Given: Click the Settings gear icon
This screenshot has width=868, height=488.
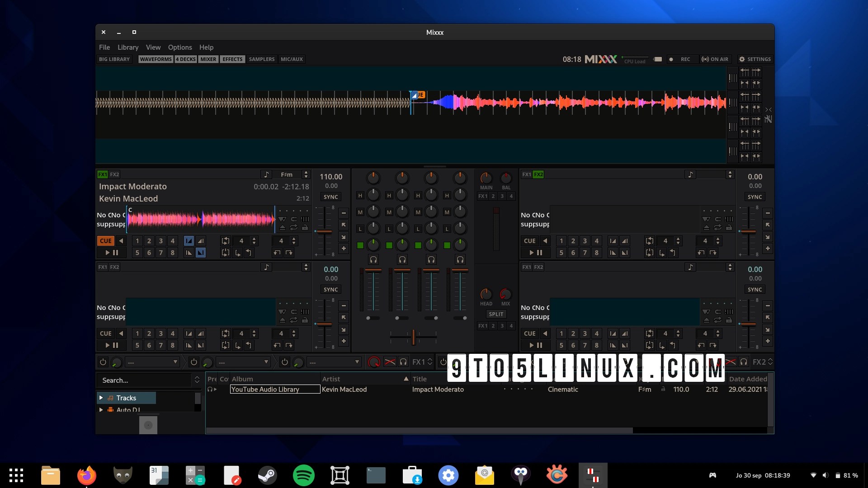Looking at the screenshot, I should click(x=742, y=59).
